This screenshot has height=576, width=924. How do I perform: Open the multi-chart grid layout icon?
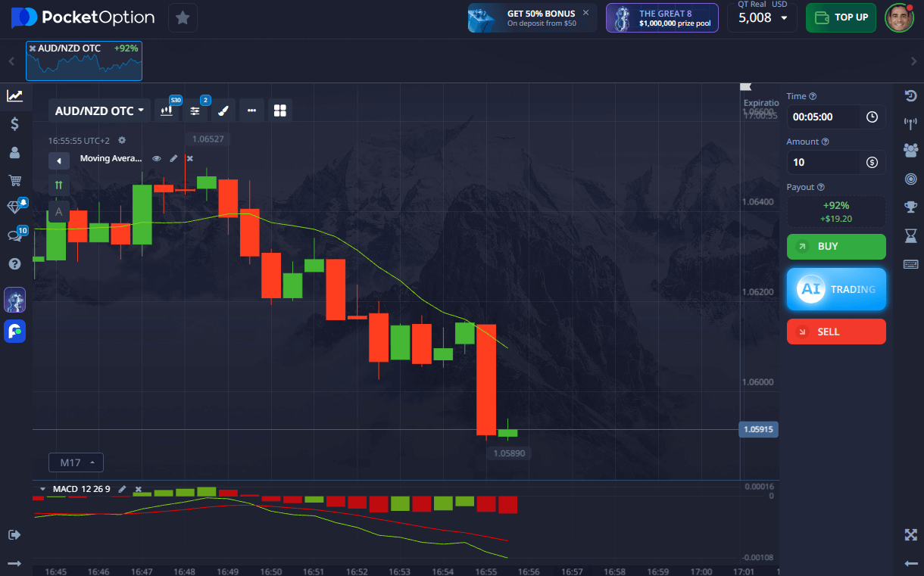(280, 111)
